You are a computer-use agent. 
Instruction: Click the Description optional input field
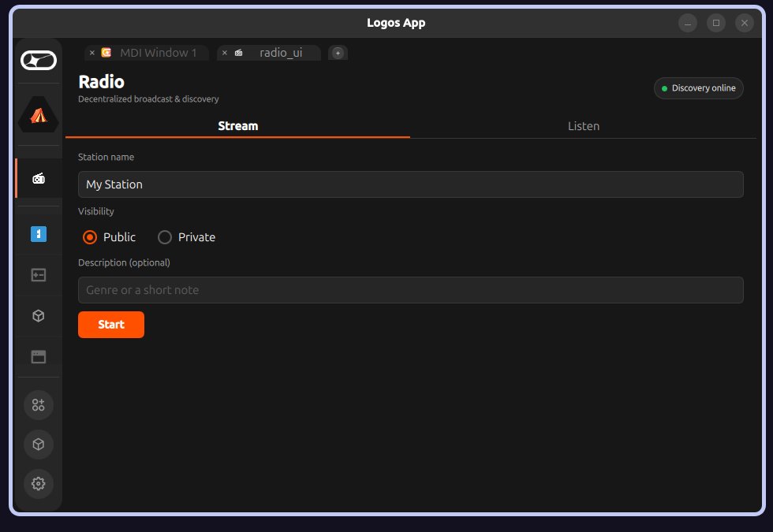pos(411,290)
